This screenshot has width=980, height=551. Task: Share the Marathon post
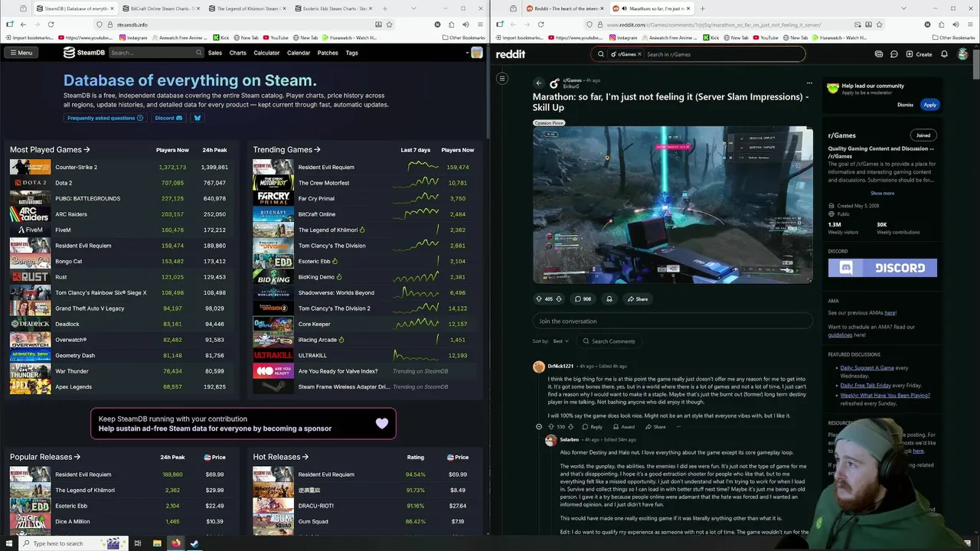coord(638,299)
